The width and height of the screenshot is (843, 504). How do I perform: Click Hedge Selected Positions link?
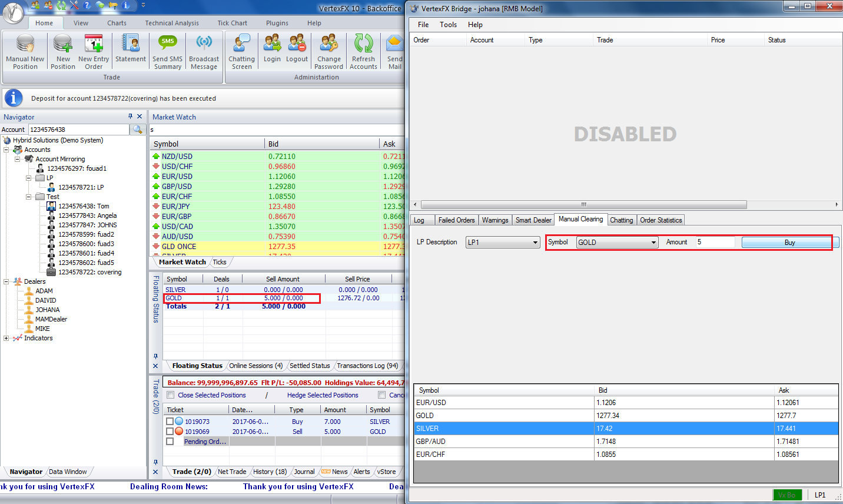[323, 395]
